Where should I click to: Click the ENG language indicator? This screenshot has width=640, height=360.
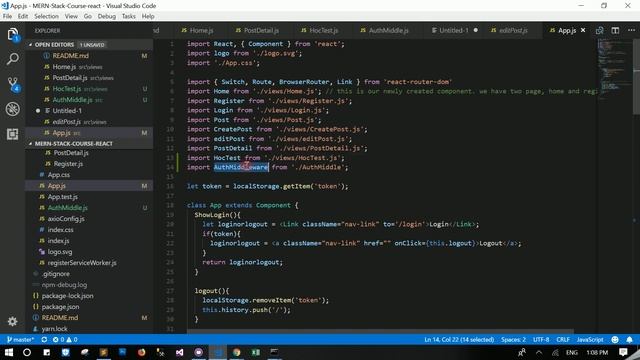(x=571, y=352)
